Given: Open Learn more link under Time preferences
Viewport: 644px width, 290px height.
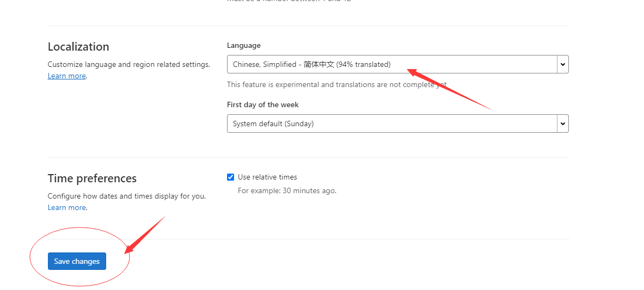Looking at the screenshot, I should point(66,207).
